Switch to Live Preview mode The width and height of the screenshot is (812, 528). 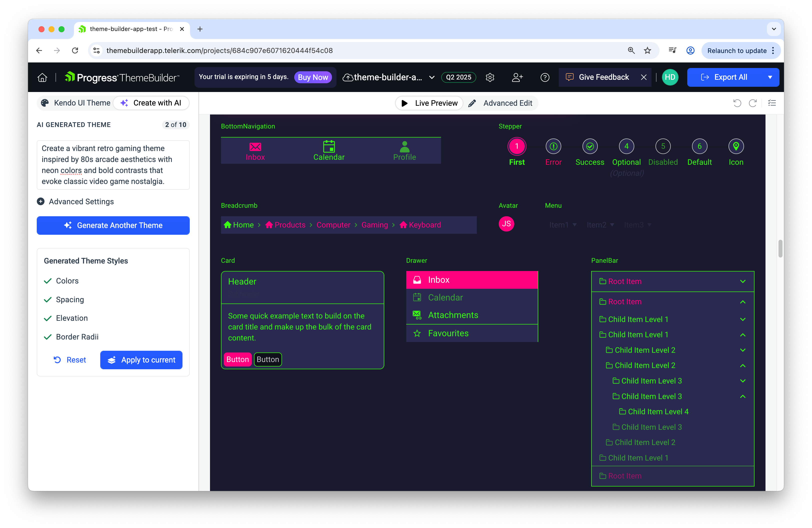(x=429, y=103)
